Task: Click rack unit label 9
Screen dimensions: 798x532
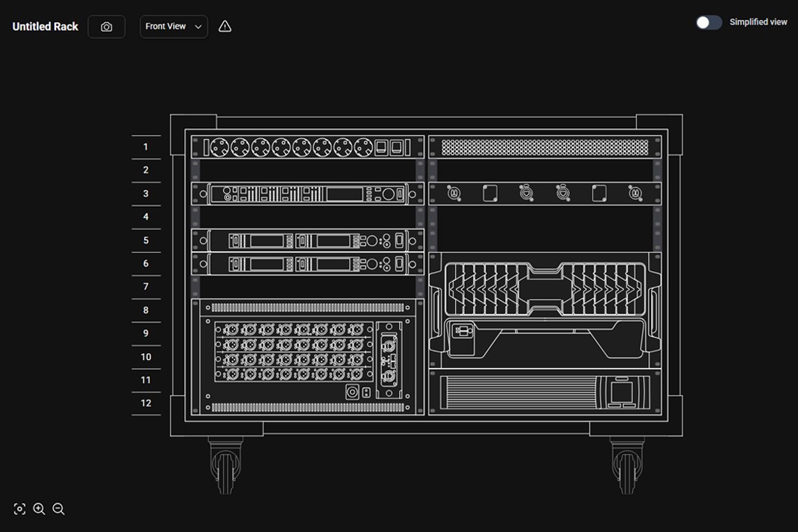Action: pyautogui.click(x=146, y=333)
